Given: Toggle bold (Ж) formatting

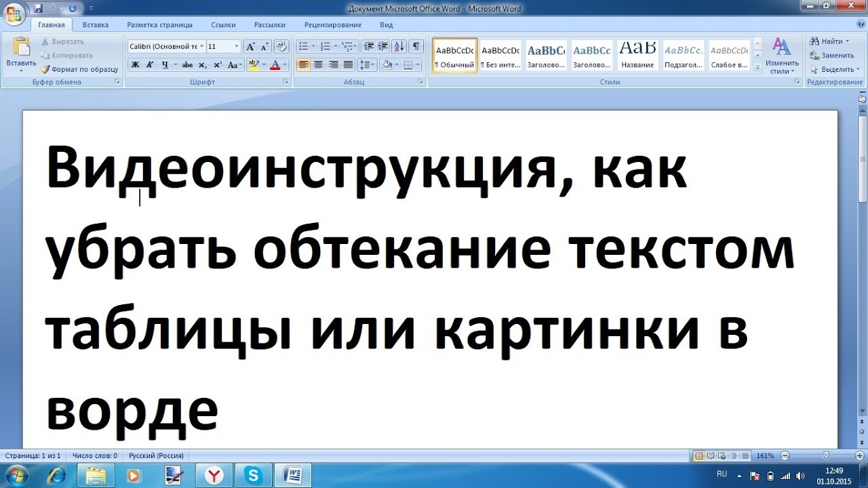Looking at the screenshot, I should (x=134, y=65).
